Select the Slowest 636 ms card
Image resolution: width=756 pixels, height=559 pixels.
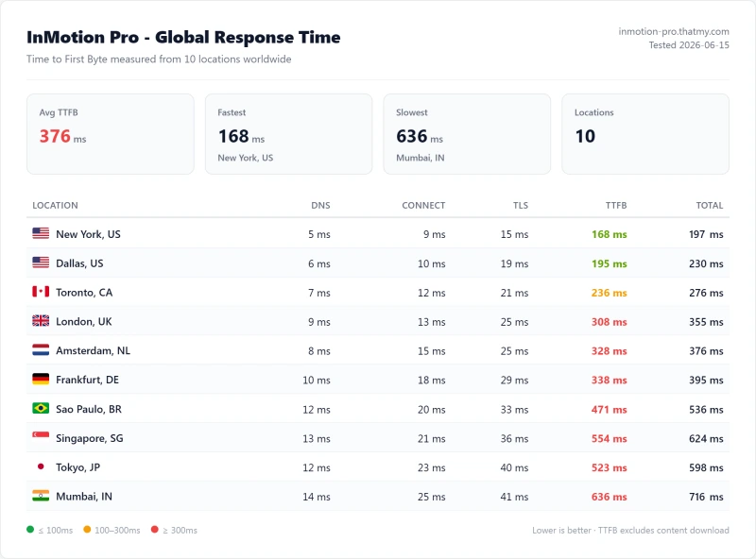click(467, 134)
